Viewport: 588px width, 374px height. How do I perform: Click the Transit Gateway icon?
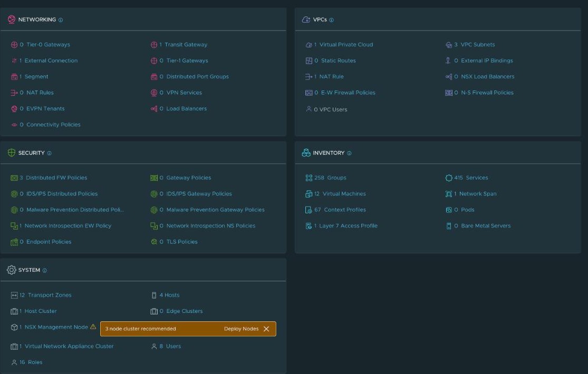coord(154,45)
